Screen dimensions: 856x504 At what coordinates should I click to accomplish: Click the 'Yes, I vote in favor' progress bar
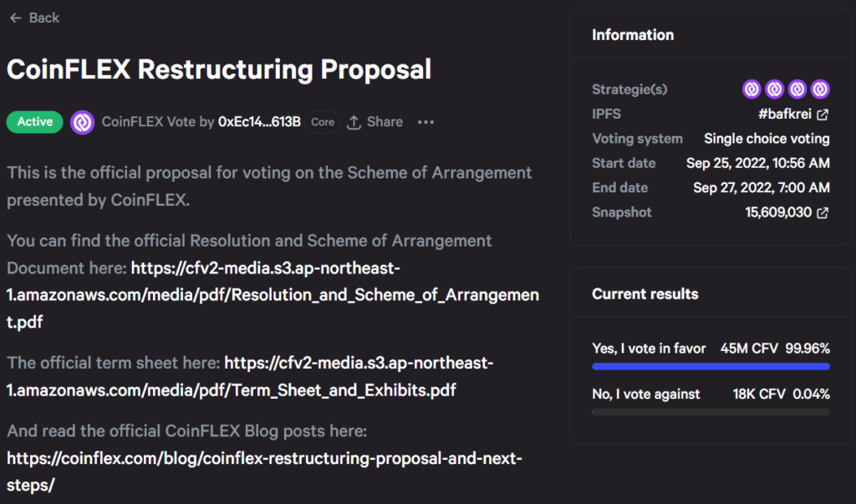click(711, 366)
